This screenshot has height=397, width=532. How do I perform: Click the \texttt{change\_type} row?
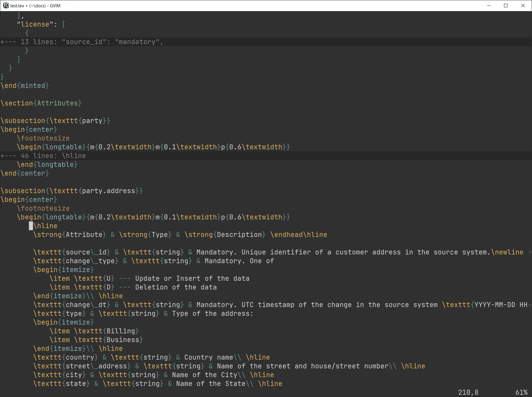point(154,261)
